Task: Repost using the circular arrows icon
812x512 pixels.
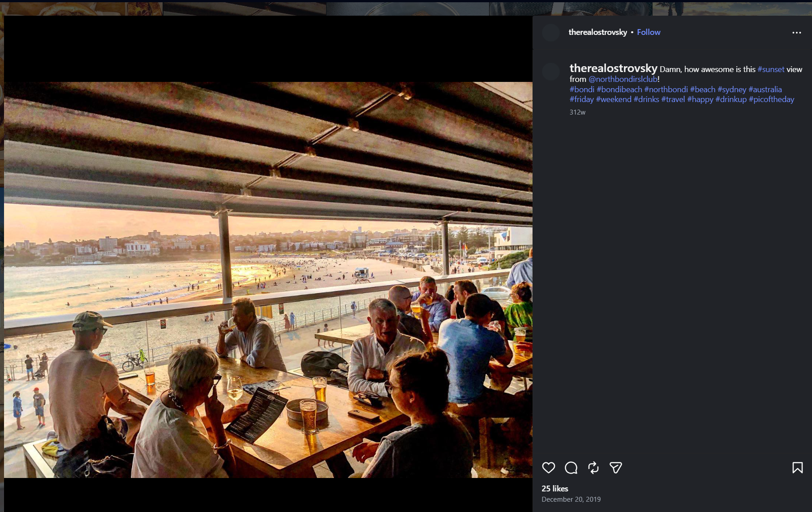Action: [593, 468]
